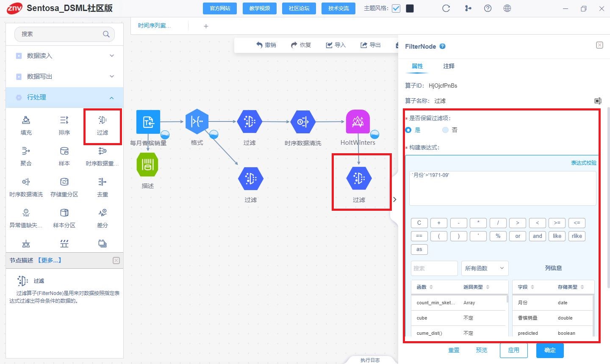Click the 过滤 node below the 格式 node
The image size is (610, 364).
251,179
